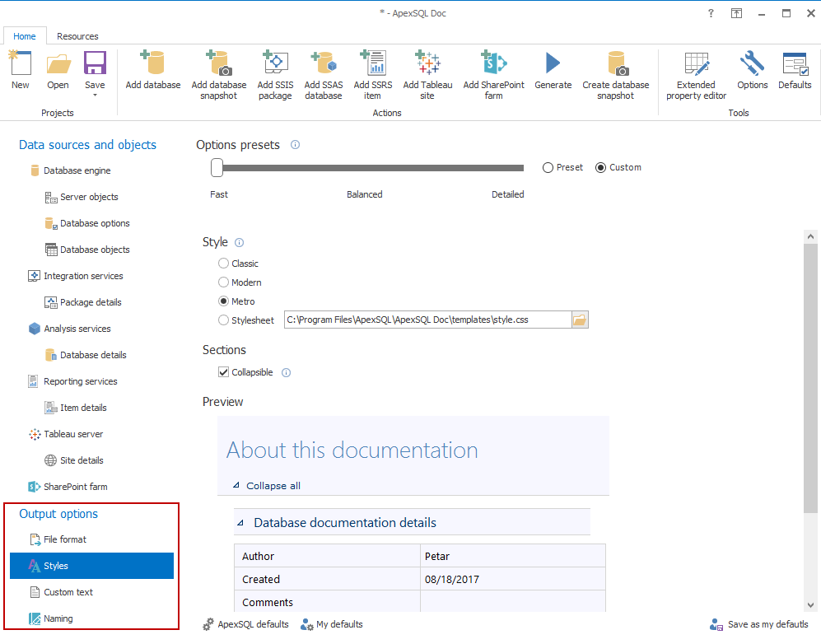The width and height of the screenshot is (821, 644).
Task: Click the Save floppy disk icon
Action: pyautogui.click(x=95, y=63)
